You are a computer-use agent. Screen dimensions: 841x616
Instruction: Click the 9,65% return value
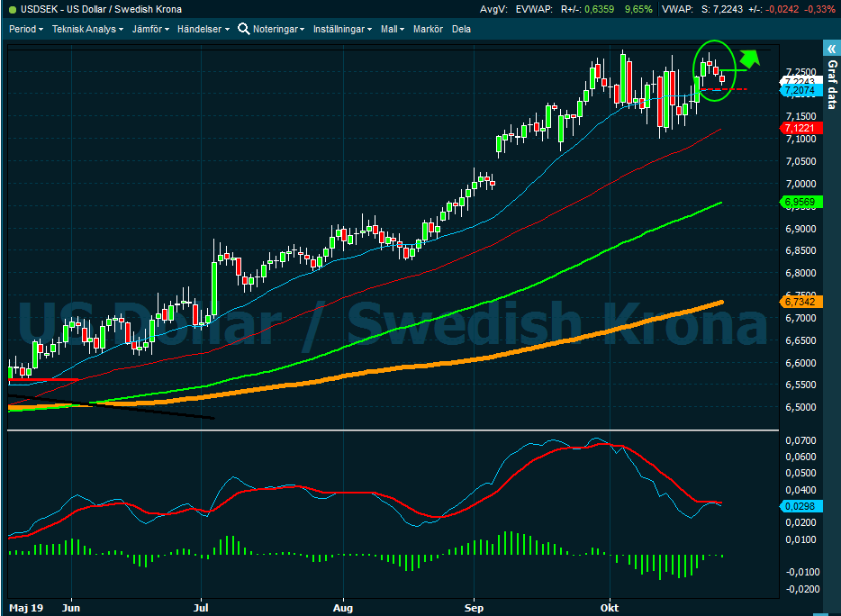638,9
